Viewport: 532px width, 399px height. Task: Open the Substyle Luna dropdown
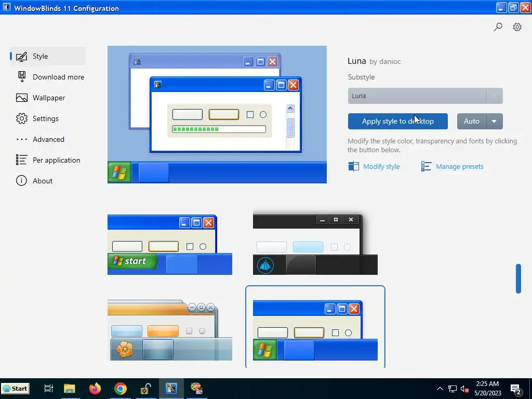(x=425, y=96)
